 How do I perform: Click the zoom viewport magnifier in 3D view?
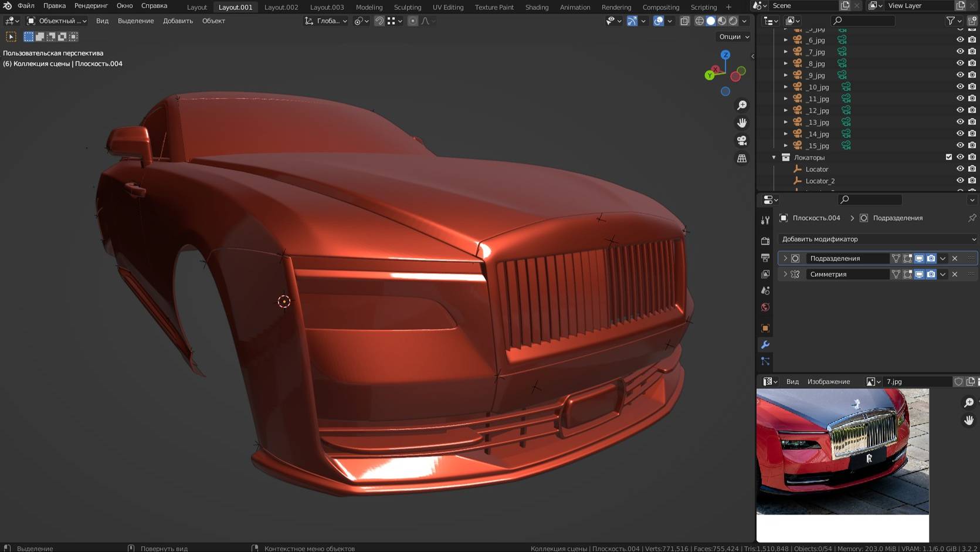coord(742,105)
